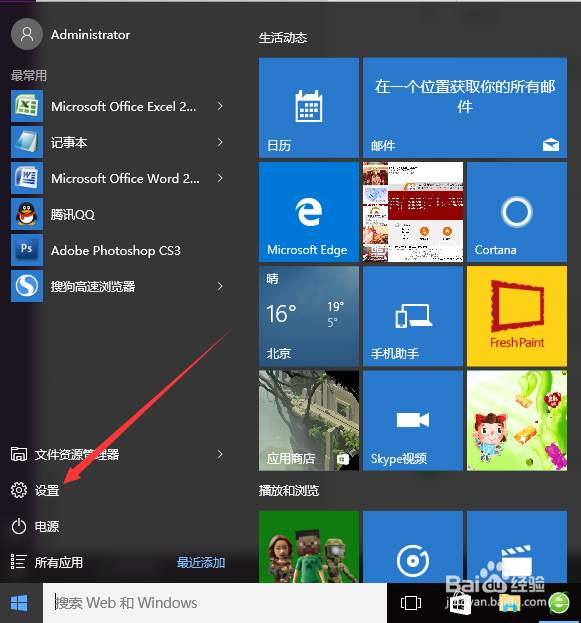Image resolution: width=581 pixels, height=623 pixels.
Task: Expand 记事本 jump list arrow
Action: pos(220,142)
